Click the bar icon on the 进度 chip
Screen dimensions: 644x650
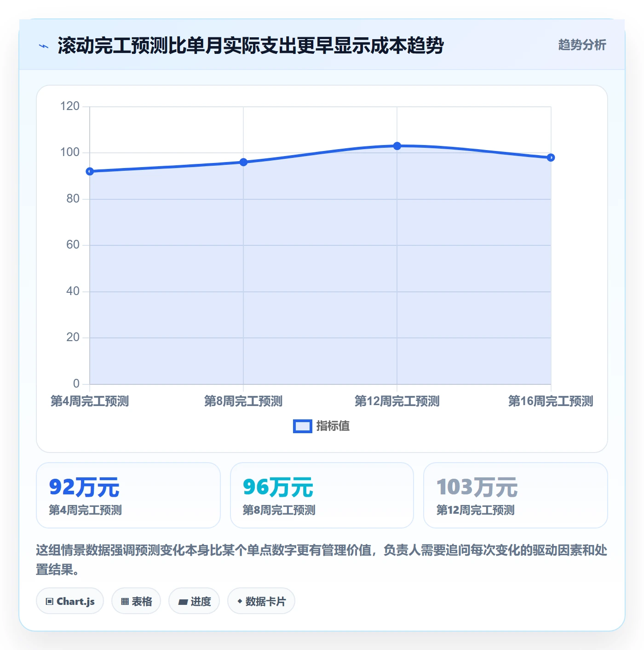(183, 602)
